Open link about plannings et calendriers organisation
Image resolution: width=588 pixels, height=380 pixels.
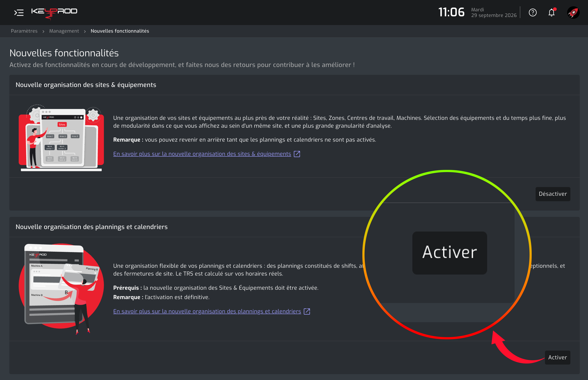(x=207, y=311)
